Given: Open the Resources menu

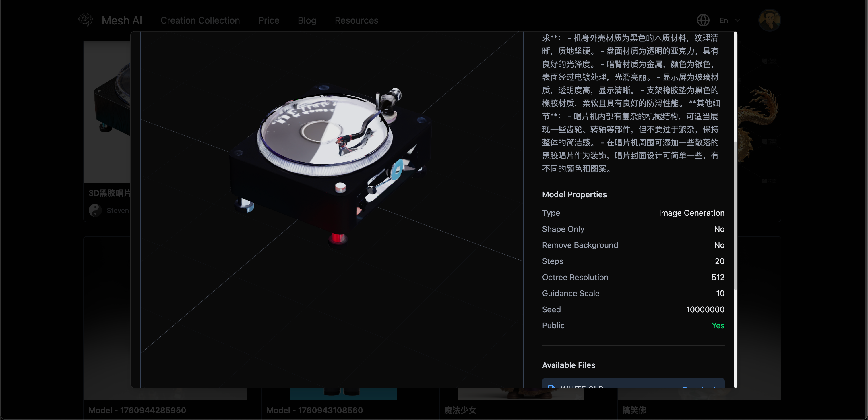Looking at the screenshot, I should coord(356,20).
